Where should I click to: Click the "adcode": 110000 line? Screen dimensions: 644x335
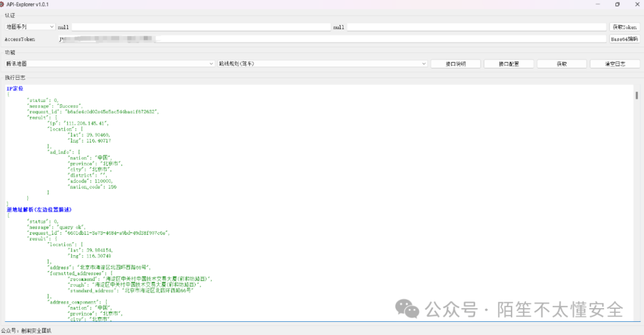point(90,181)
